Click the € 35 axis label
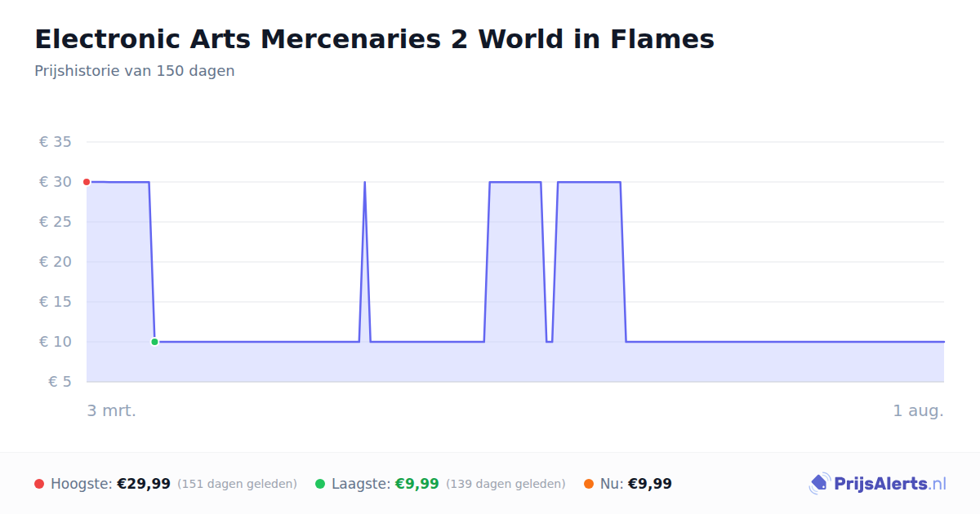The width and height of the screenshot is (980, 514). coord(56,142)
